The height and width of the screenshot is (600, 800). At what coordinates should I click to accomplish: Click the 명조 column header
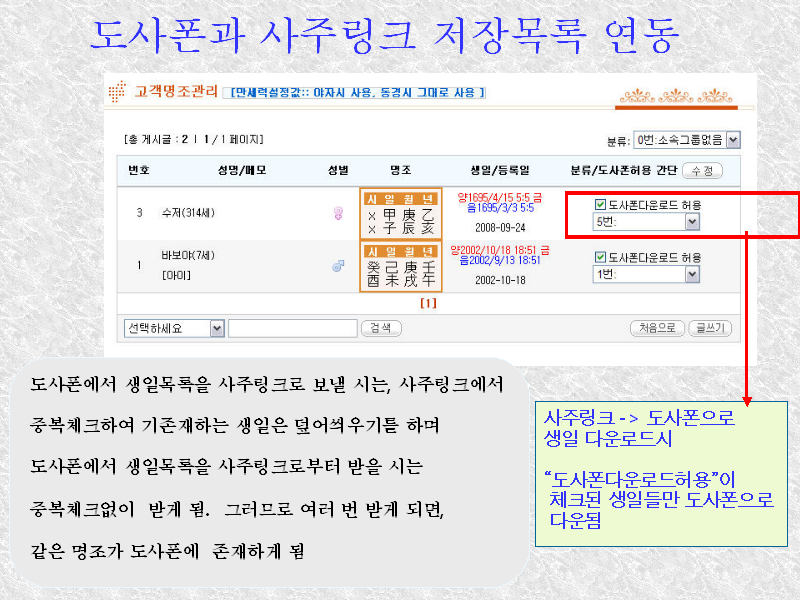pyautogui.click(x=401, y=170)
